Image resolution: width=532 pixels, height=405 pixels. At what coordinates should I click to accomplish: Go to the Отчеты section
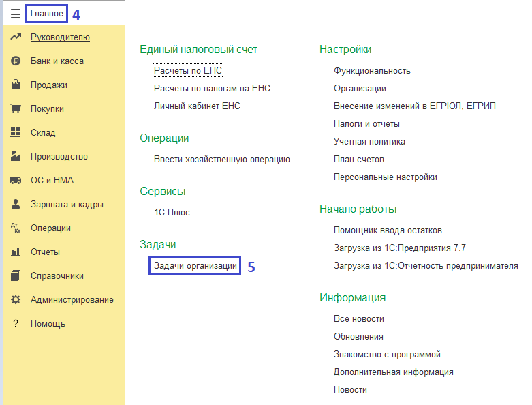pos(45,252)
